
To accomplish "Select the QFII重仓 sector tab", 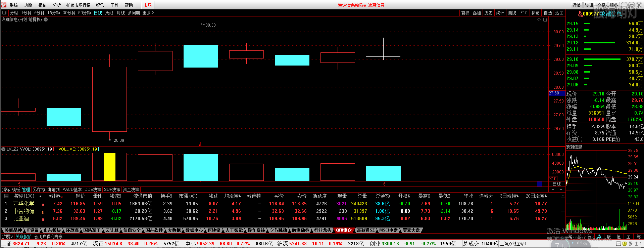I will 344,230.
